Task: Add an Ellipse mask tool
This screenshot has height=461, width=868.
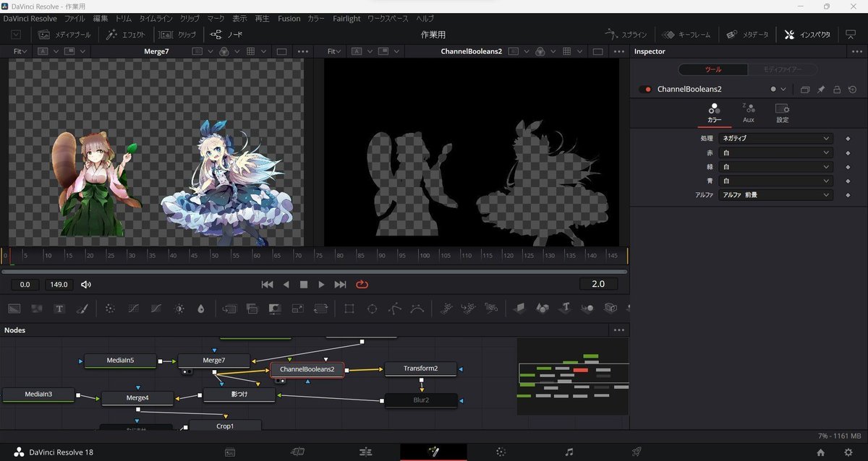Action: point(372,309)
